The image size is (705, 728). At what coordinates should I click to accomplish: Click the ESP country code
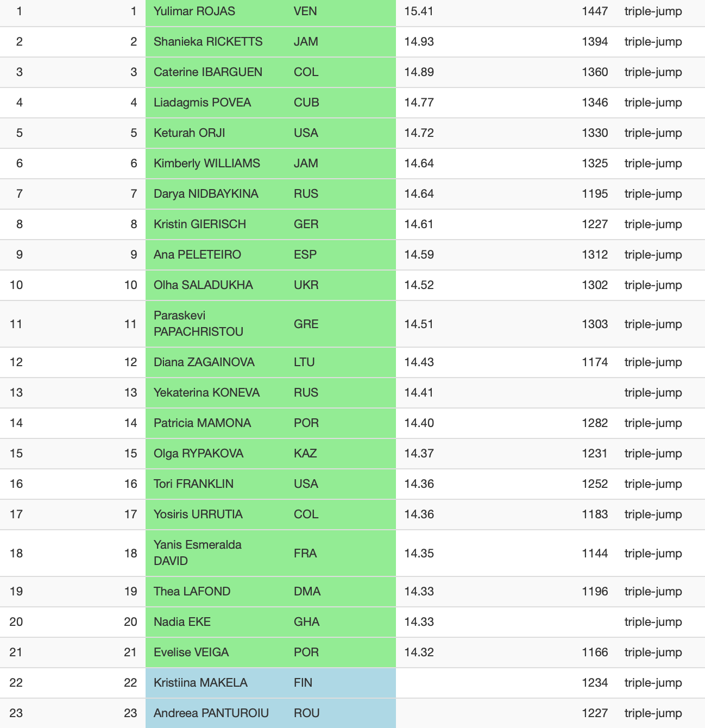[305, 255]
